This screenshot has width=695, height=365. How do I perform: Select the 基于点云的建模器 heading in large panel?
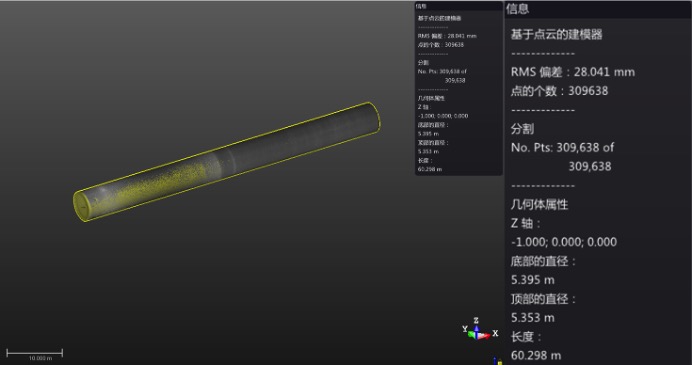tap(556, 34)
